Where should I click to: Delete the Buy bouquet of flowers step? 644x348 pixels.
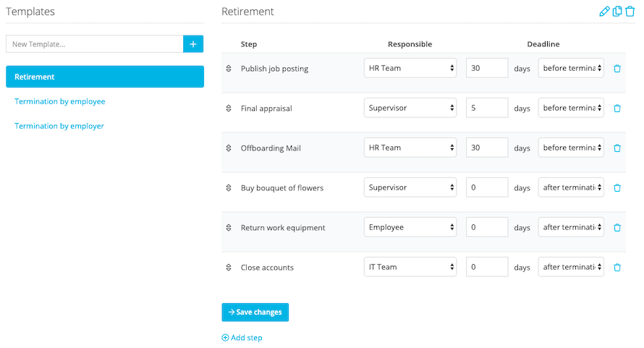pyautogui.click(x=617, y=188)
